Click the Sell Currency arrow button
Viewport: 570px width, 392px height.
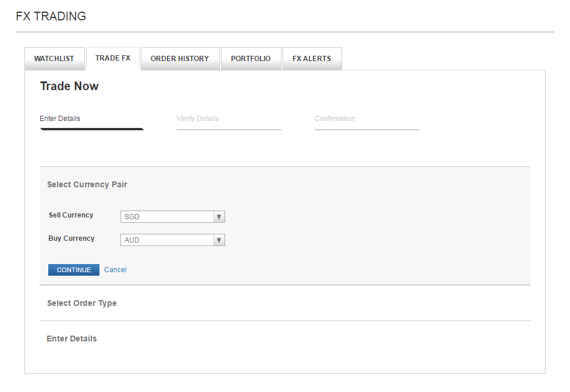pyautogui.click(x=219, y=217)
